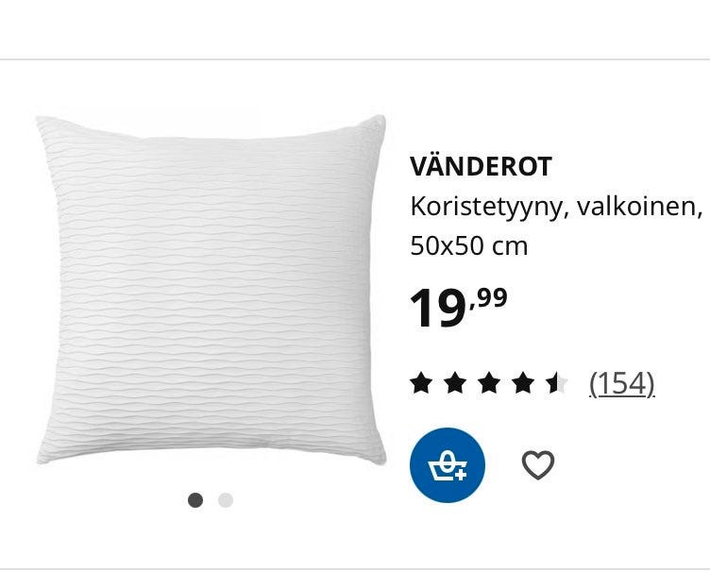Click the ,99 superscript price decimals
The height and width of the screenshot is (588, 710).
coord(489,298)
